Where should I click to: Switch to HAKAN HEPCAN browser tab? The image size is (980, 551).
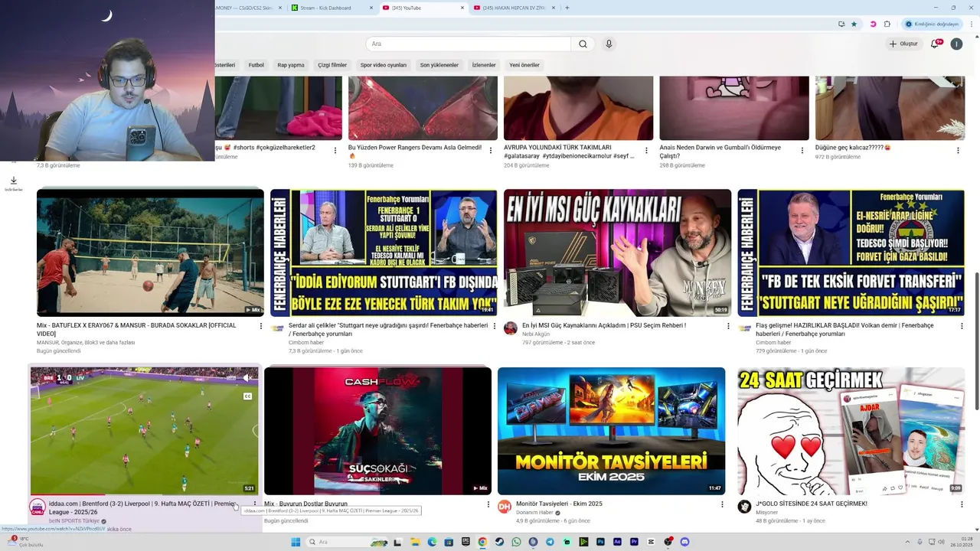click(x=513, y=8)
